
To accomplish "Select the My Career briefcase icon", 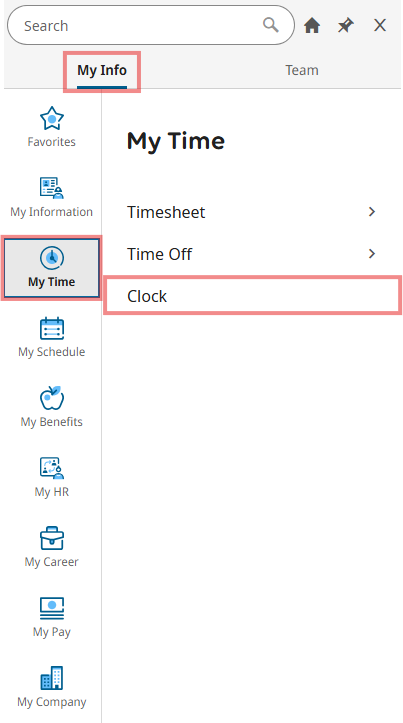I will tap(52, 538).
